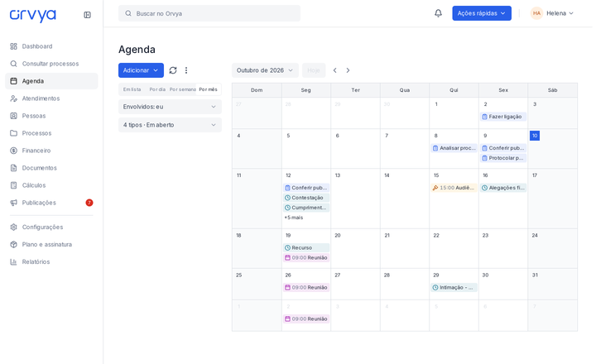Open the Intimação event on day 29

pos(454,288)
